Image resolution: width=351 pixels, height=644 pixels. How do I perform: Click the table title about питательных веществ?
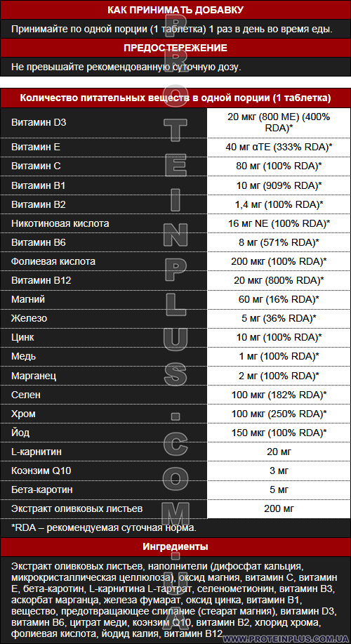coord(175,98)
